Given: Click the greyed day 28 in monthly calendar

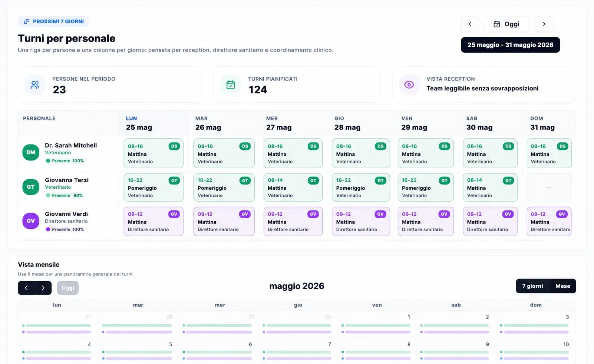Looking at the screenshot, I should pyautogui.click(x=169, y=317).
